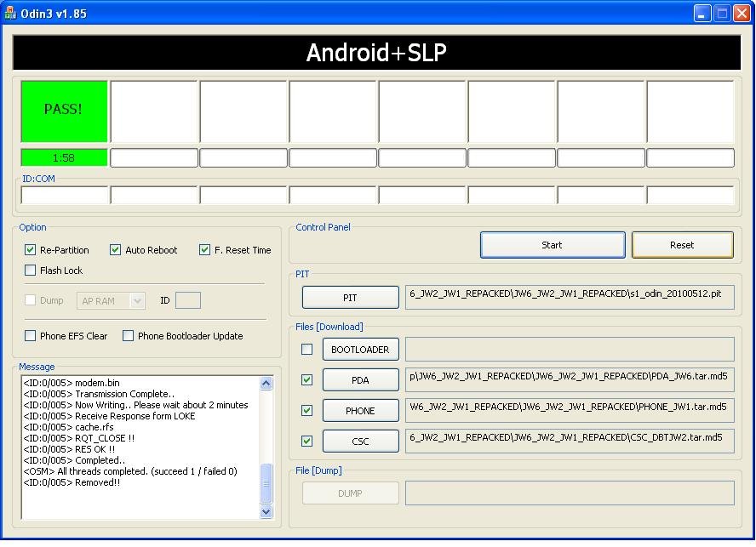Select the 'RQT_CLOSE !!' log line
This screenshot has height=547, width=756.
coord(78,438)
